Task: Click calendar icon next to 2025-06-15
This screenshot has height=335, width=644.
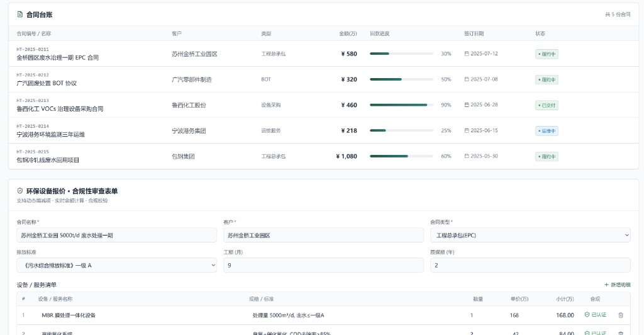Action: pos(467,130)
